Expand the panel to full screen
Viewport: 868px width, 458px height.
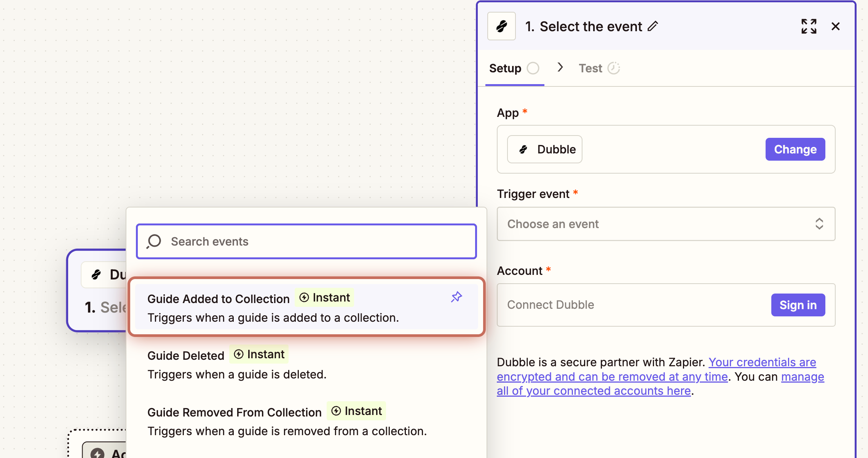[x=809, y=26]
